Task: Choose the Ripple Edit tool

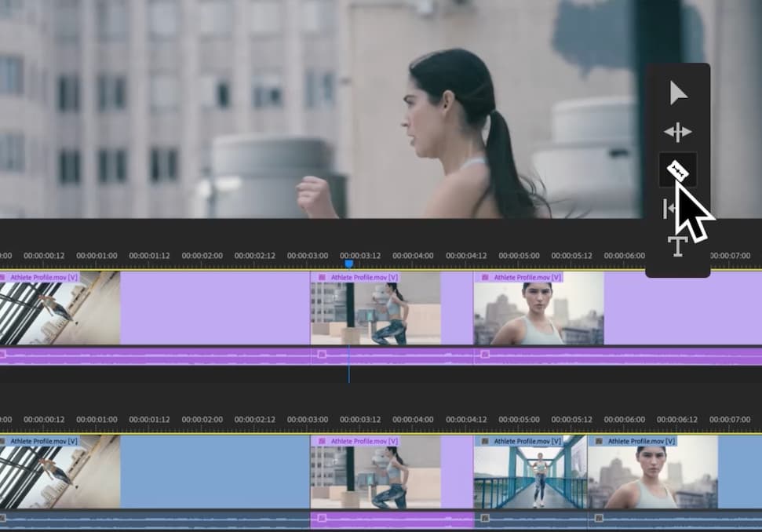Action: pos(678,132)
